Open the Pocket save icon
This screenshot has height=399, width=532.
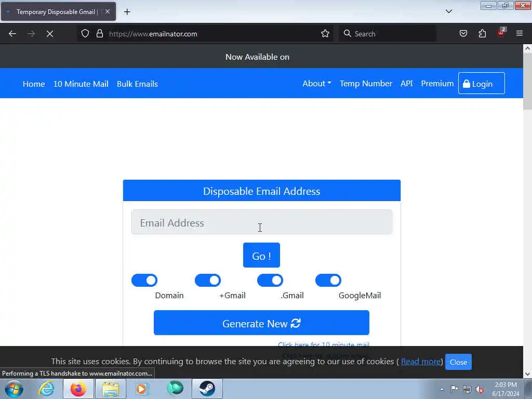(463, 34)
